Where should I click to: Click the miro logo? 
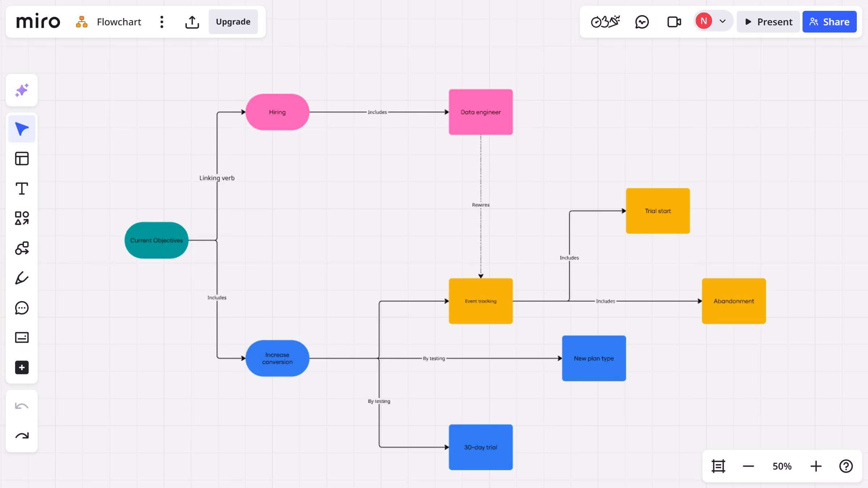38,22
